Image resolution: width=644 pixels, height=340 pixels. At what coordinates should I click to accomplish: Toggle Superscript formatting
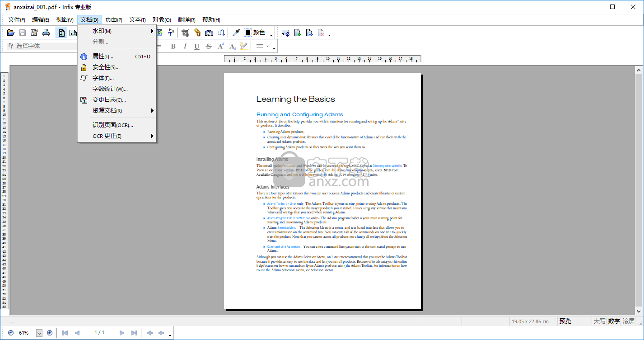[220, 46]
